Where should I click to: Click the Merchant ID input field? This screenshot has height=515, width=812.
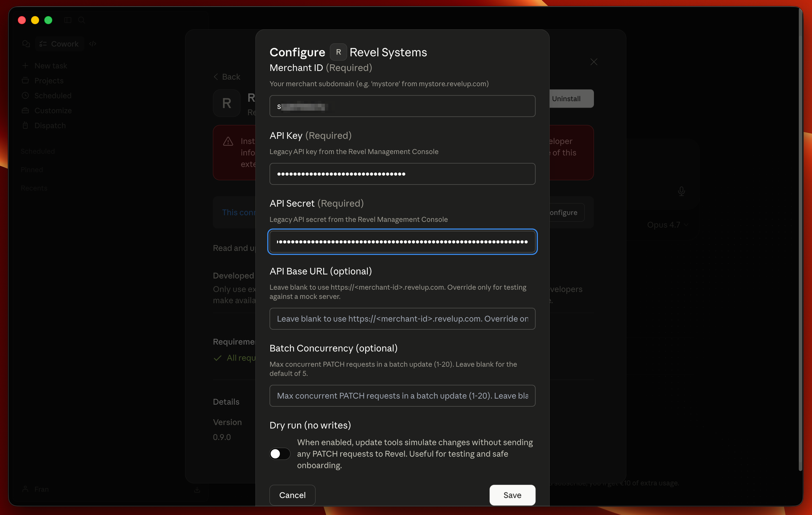tap(402, 106)
